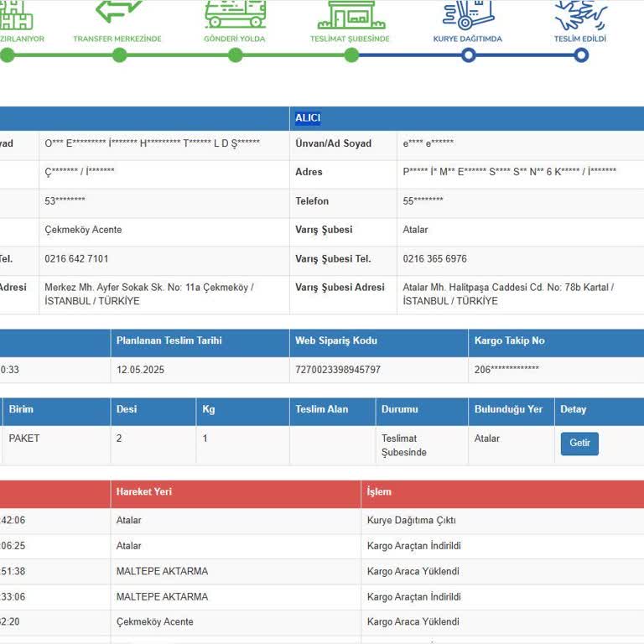The image size is (644, 644).
Task: Select the Web Sipariş Kodu number 7270023398945797
Action: pyautogui.click(x=337, y=370)
